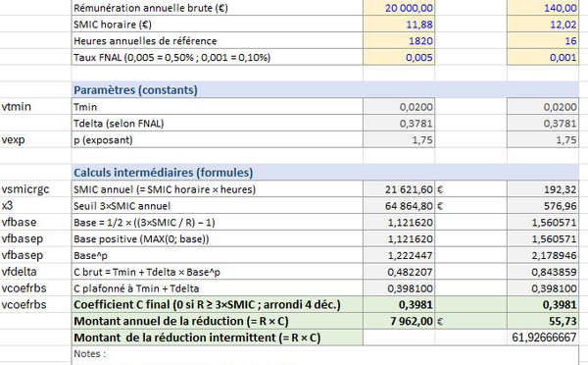The height and width of the screenshot is (365, 588).
Task: Click the cell showing 20 000,00
Action: 399,8
